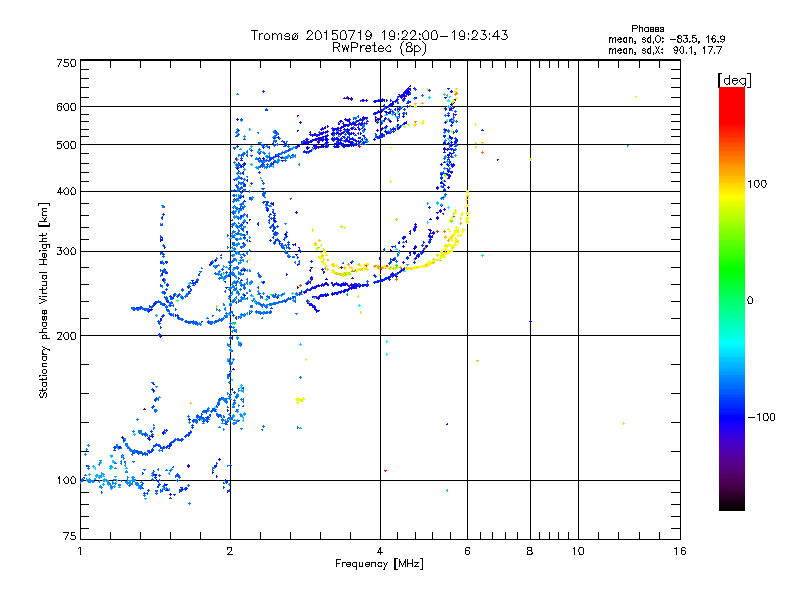
Task: Click the x-axis tick label '8'
Action: [x=530, y=551]
